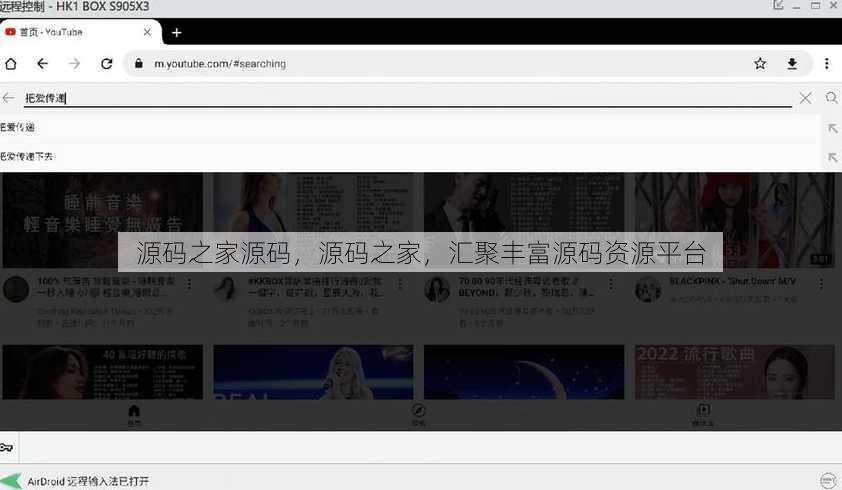Click the padlock icon in address bar

coord(139,63)
